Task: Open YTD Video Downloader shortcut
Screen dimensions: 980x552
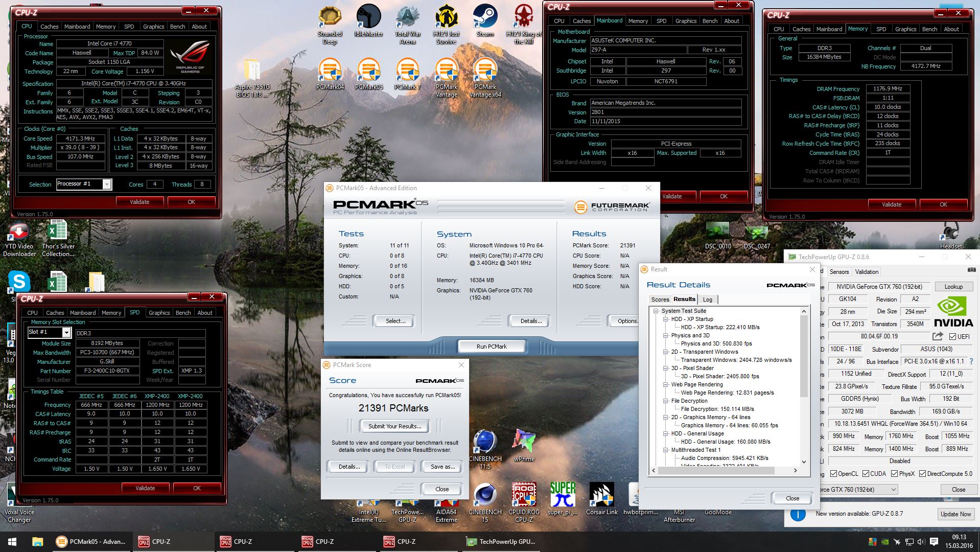Action: click(x=19, y=239)
